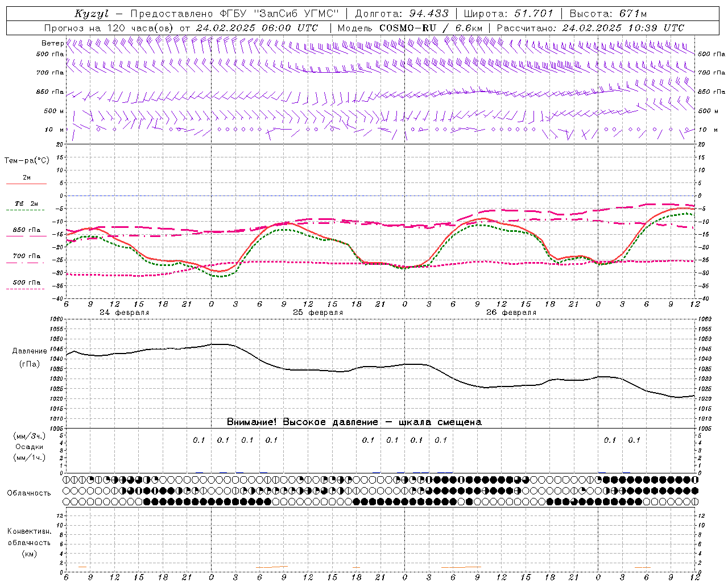Click the 'Широта: 51.701' latitude value
Viewport: 728px width, 582px height.
tap(510, 14)
